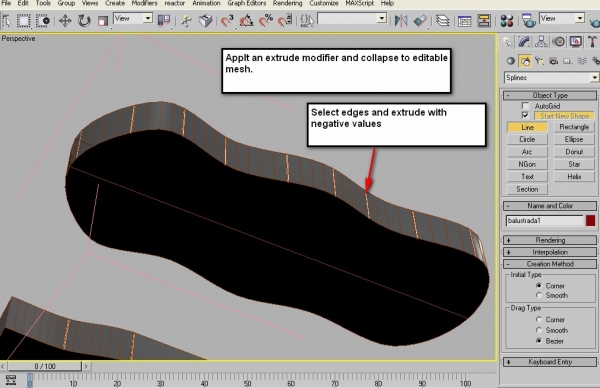The height and width of the screenshot is (388, 600).
Task: Set Drag Type to Smooth
Action: (539, 330)
